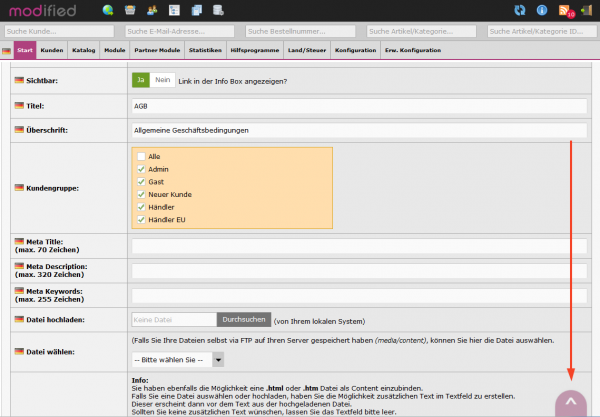
Task: Focus the Suche E-Mail-Adresse field
Action: tap(180, 31)
